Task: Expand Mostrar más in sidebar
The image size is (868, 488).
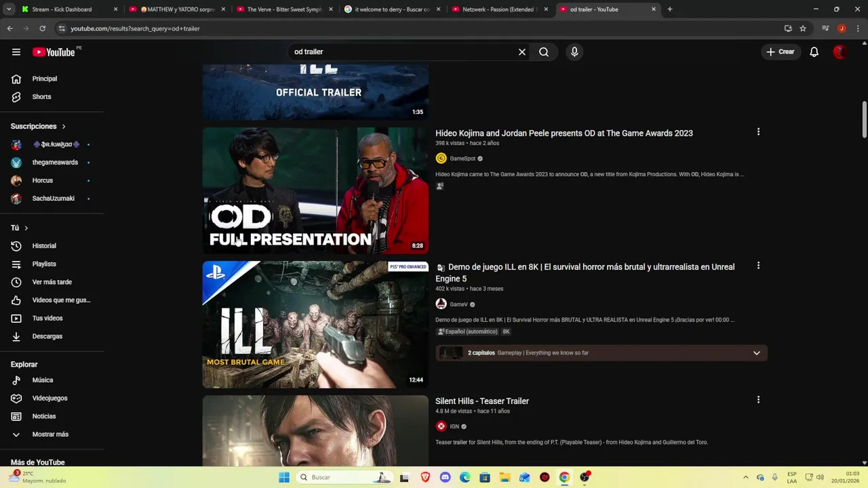Action: pos(52,434)
